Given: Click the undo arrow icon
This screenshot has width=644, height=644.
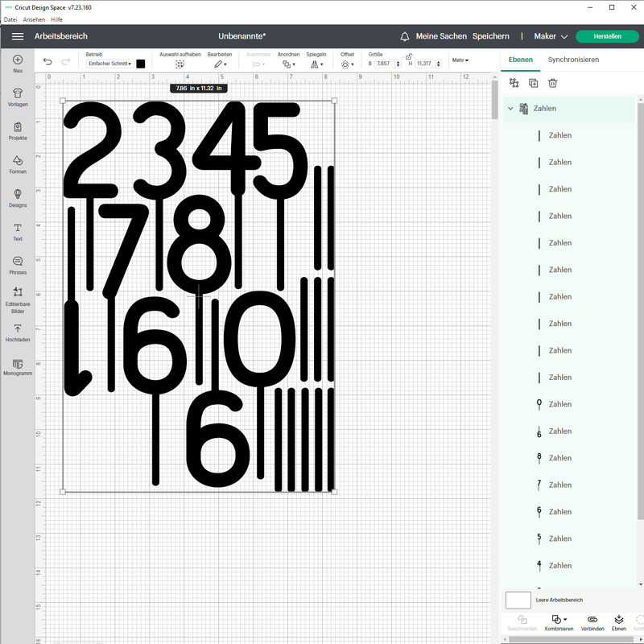Looking at the screenshot, I should [x=47, y=62].
